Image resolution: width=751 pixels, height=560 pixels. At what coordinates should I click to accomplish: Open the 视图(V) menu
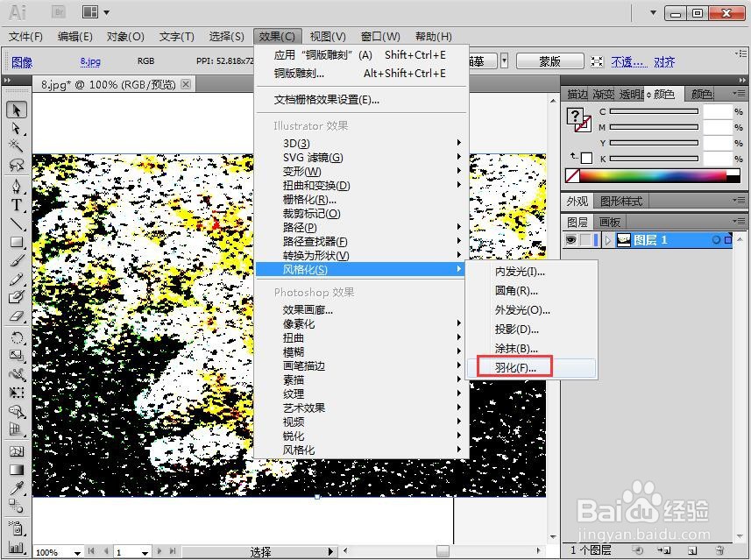coord(326,37)
